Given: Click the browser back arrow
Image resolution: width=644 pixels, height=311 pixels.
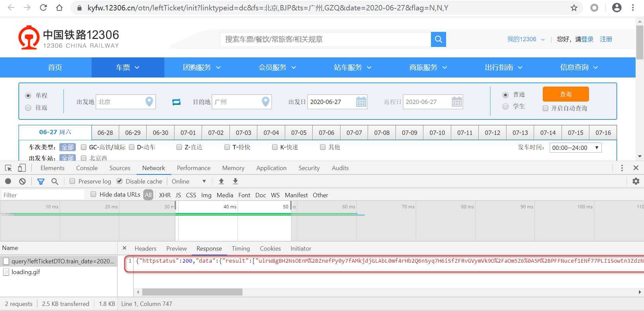Looking at the screenshot, I should (x=11, y=8).
